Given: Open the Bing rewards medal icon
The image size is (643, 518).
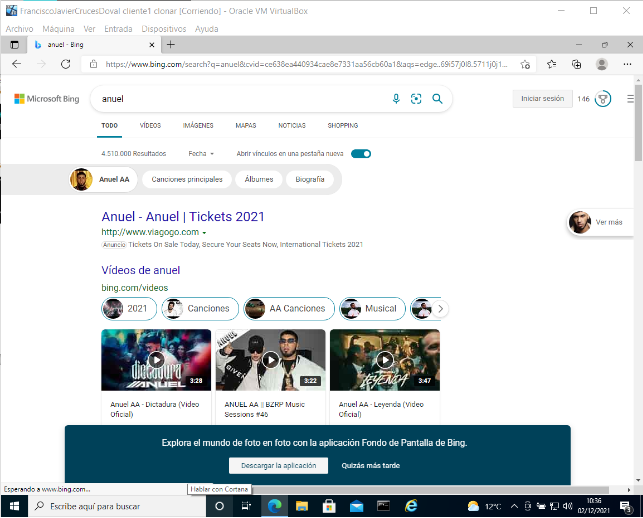Looking at the screenshot, I should tap(603, 99).
